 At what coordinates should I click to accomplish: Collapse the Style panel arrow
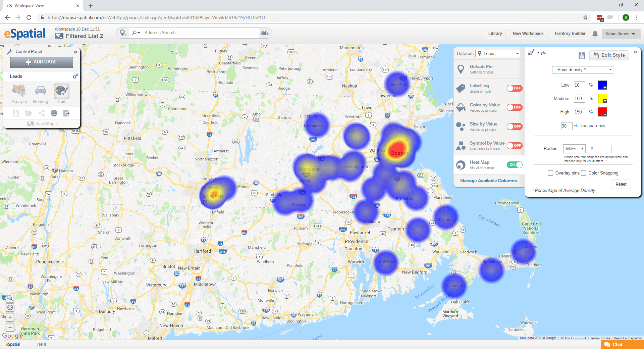coord(635,52)
